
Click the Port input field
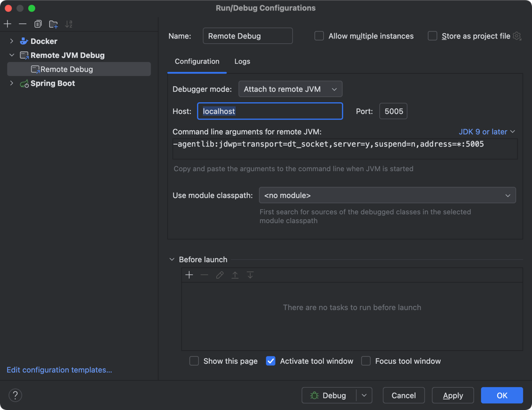click(x=393, y=112)
